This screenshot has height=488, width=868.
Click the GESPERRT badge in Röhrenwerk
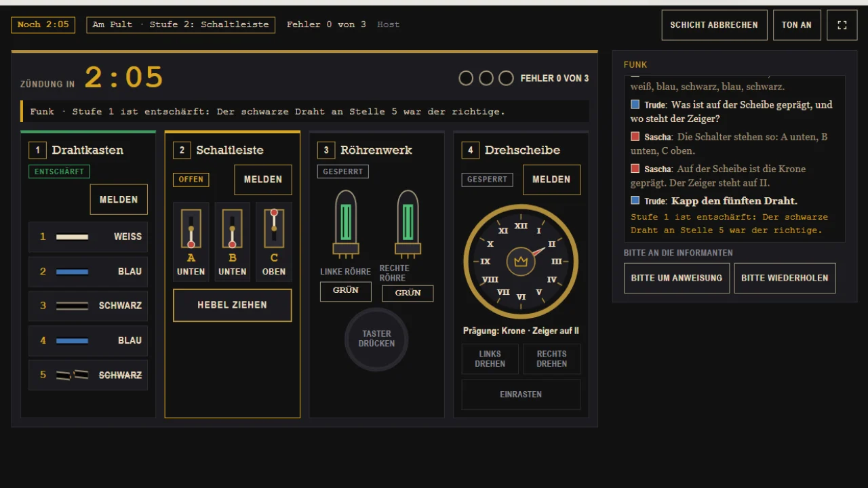click(x=343, y=172)
